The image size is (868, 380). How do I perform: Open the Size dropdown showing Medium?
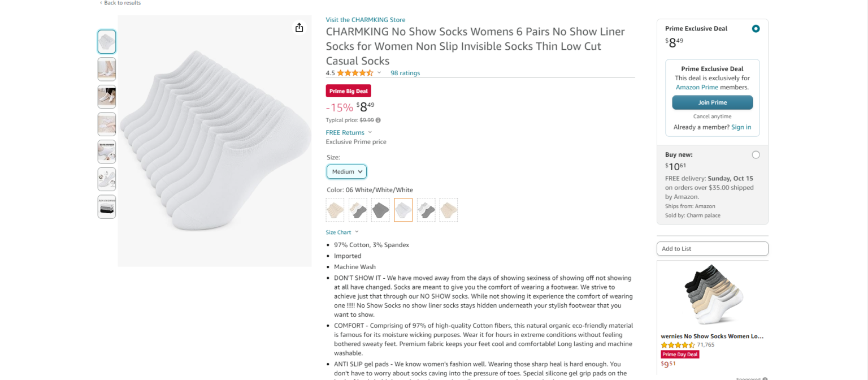tap(346, 171)
